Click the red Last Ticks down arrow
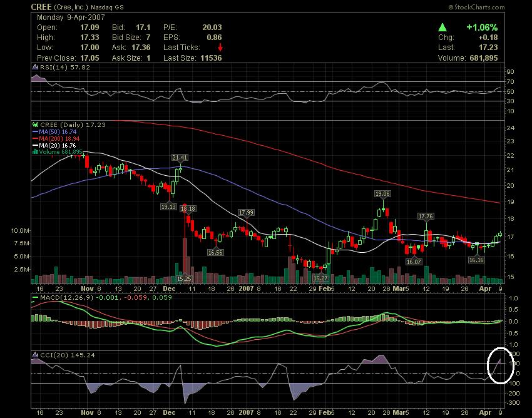This screenshot has height=418, width=532. point(220,47)
